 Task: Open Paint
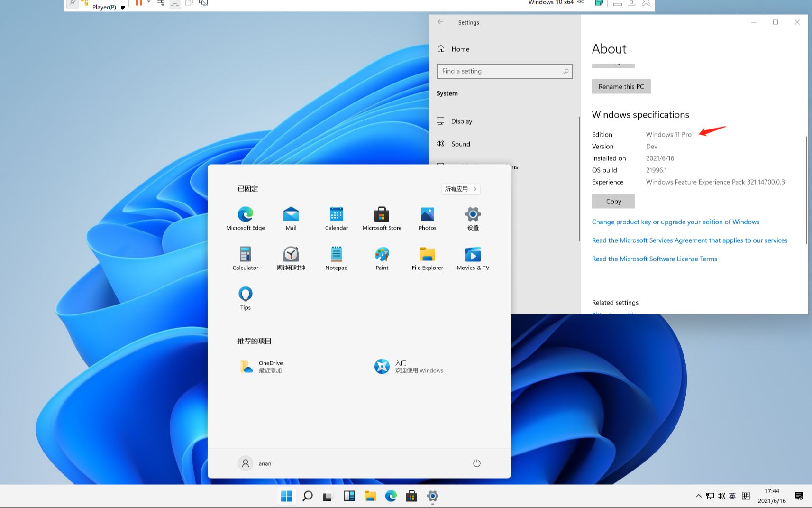click(382, 258)
